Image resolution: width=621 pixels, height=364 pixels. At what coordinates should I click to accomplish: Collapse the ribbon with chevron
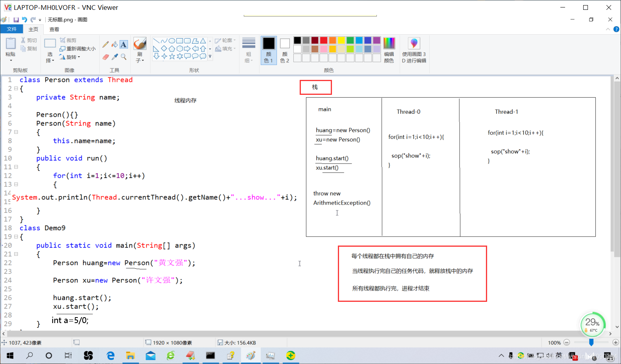(608, 29)
